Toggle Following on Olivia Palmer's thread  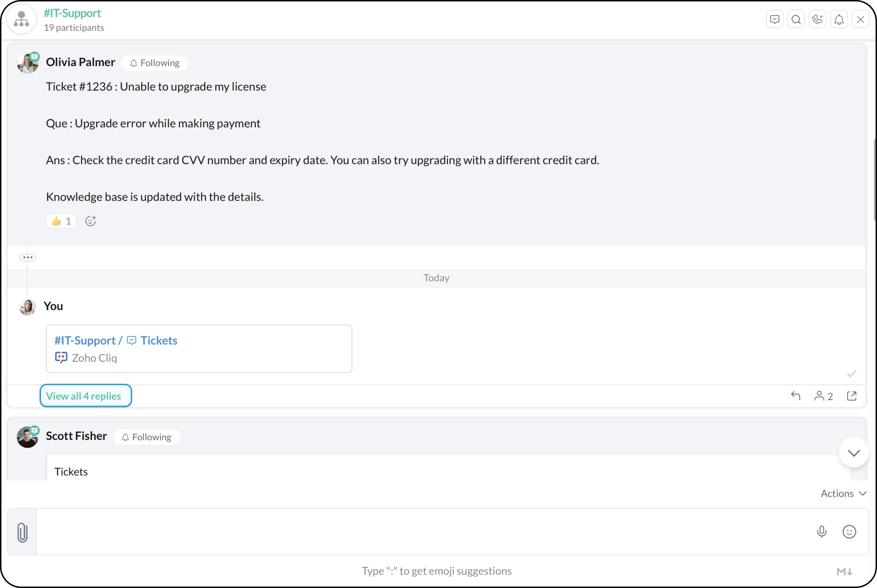click(x=154, y=63)
